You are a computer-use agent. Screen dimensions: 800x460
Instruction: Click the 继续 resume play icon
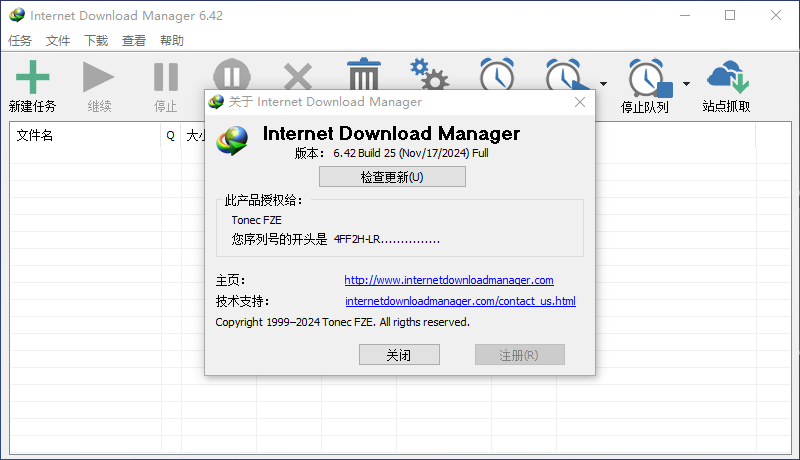pos(98,78)
